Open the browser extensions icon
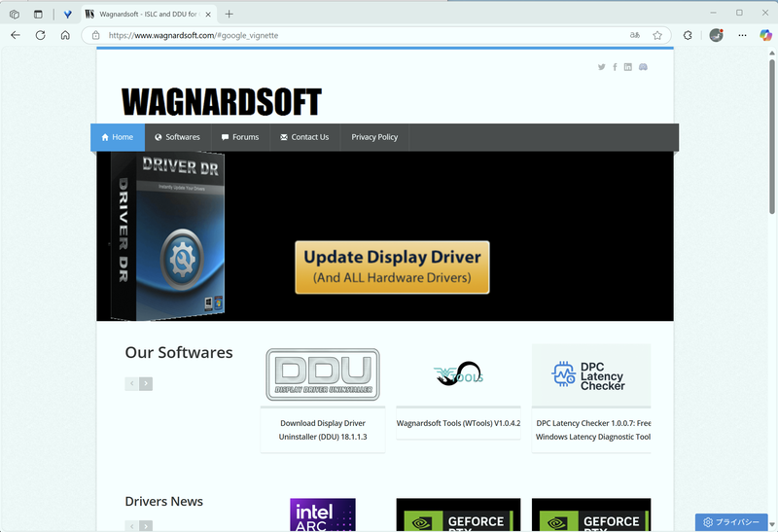778x532 pixels. [688, 35]
